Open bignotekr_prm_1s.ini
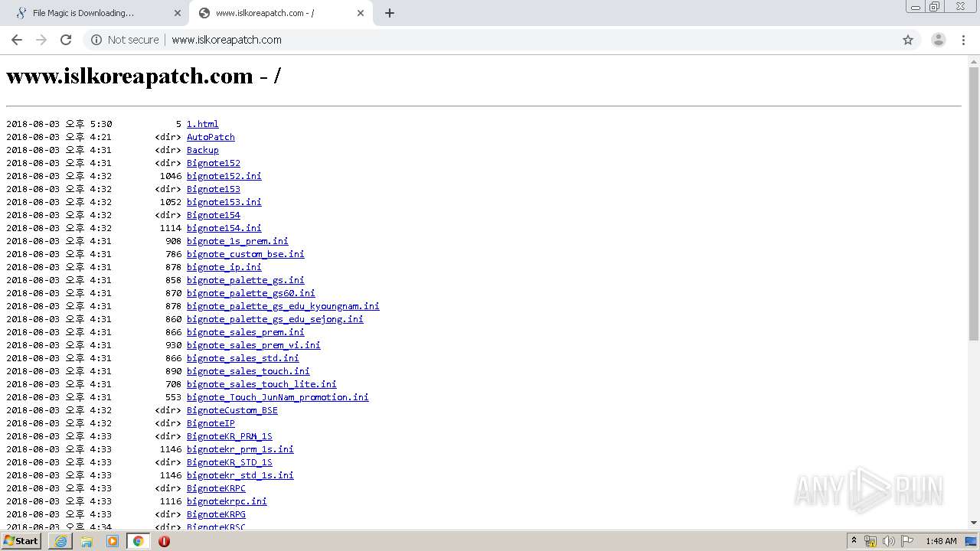The width and height of the screenshot is (980, 551). (x=240, y=449)
